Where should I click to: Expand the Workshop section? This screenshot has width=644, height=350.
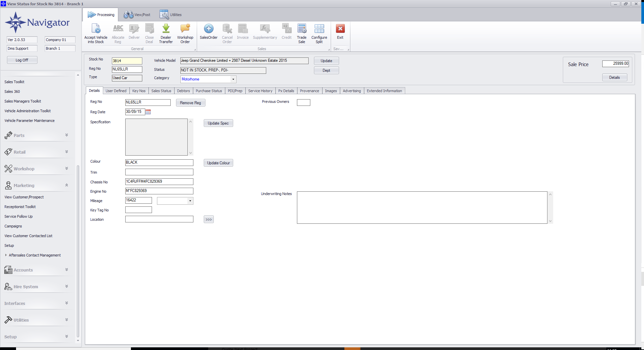coord(66,169)
